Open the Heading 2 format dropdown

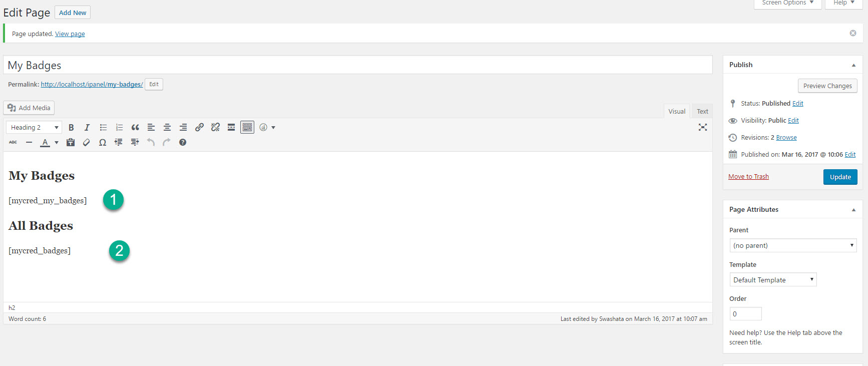[x=34, y=128]
